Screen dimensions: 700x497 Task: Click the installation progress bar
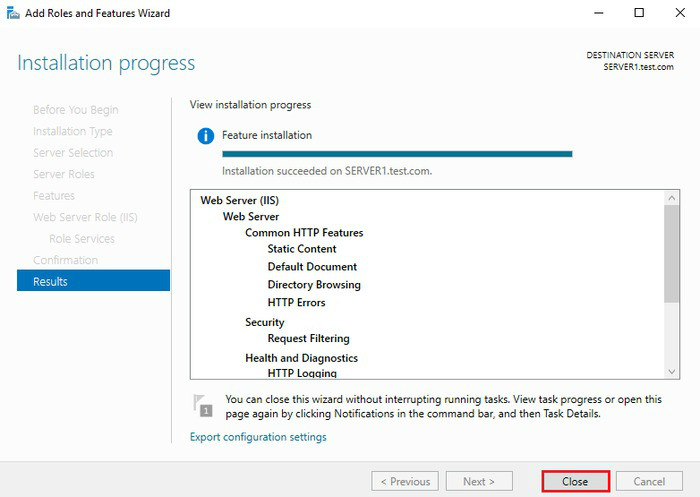397,154
